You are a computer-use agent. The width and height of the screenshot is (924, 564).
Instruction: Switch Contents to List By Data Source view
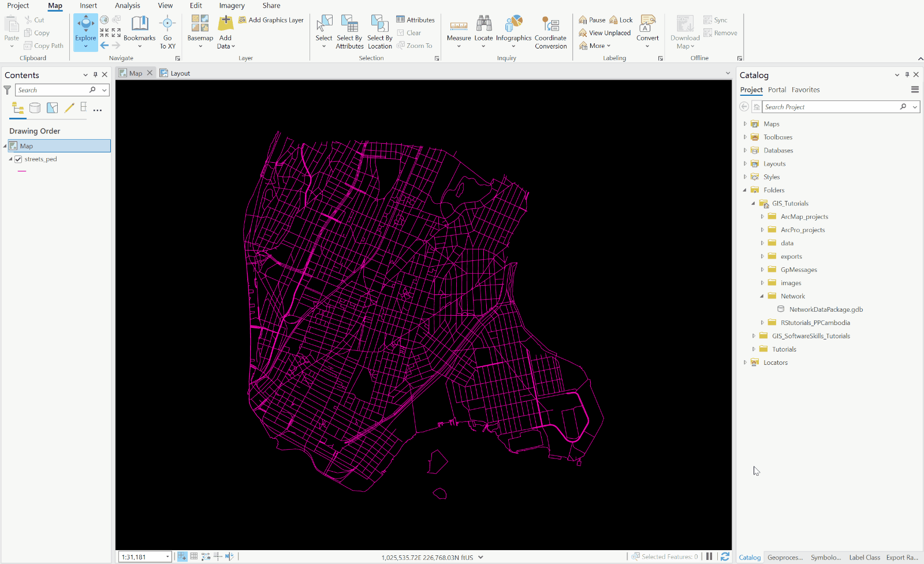click(35, 108)
